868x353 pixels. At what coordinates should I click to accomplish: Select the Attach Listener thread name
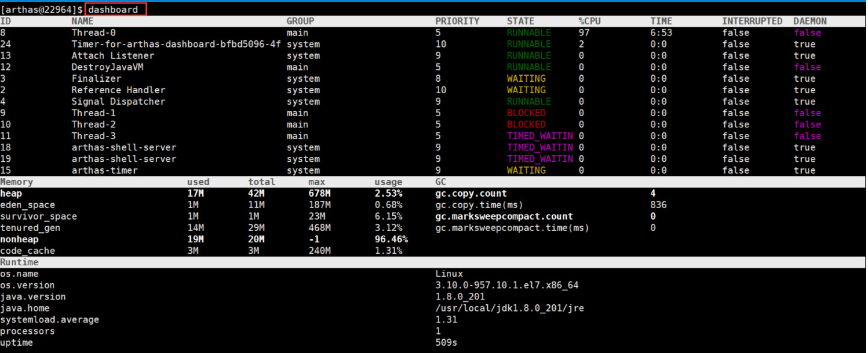click(x=113, y=55)
